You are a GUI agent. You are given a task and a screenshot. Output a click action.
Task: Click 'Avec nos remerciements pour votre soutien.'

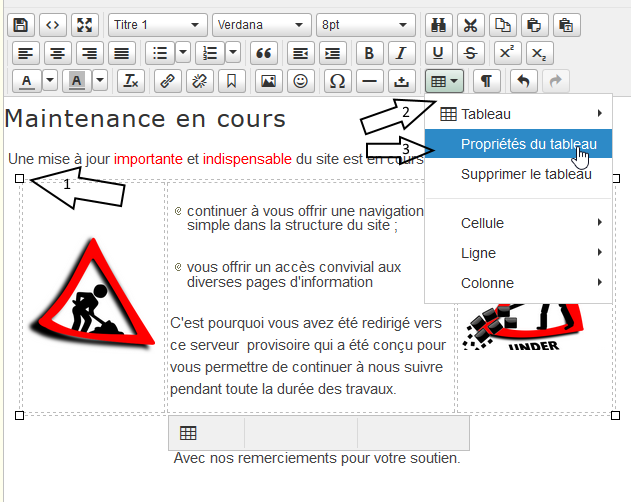[317, 458]
